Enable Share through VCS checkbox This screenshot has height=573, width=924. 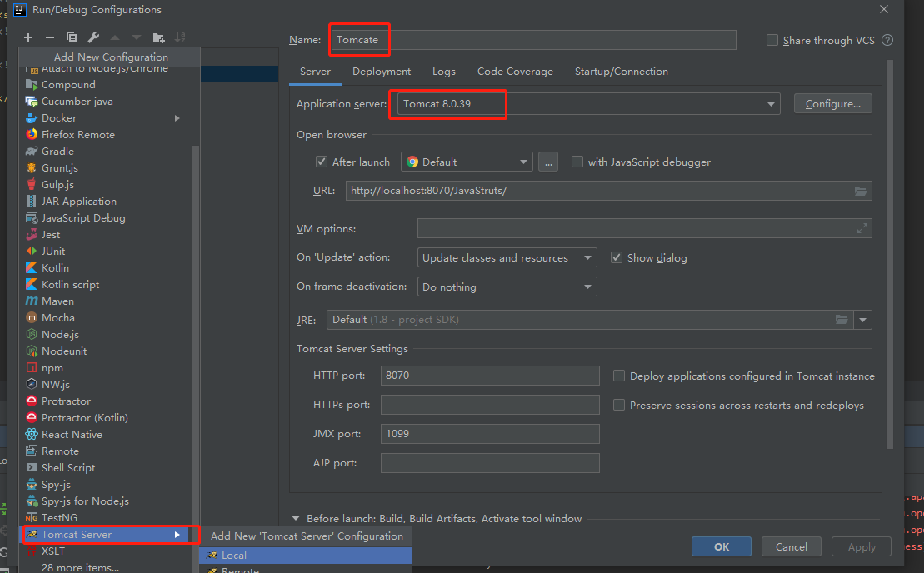point(772,40)
